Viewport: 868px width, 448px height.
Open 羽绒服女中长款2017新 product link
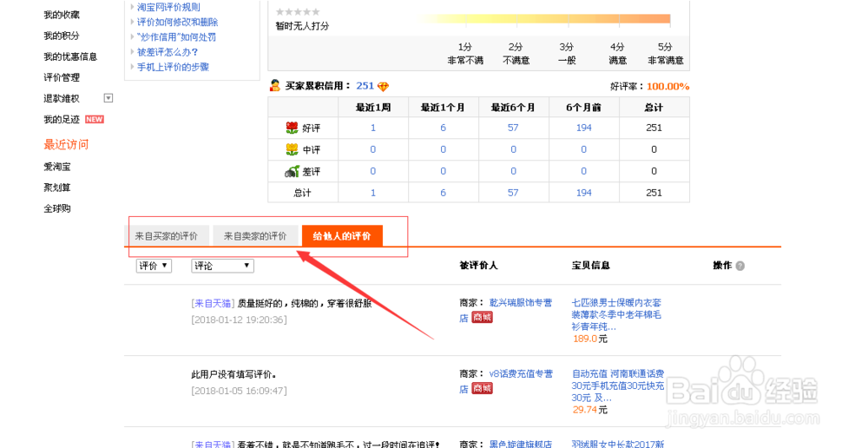[x=618, y=444]
